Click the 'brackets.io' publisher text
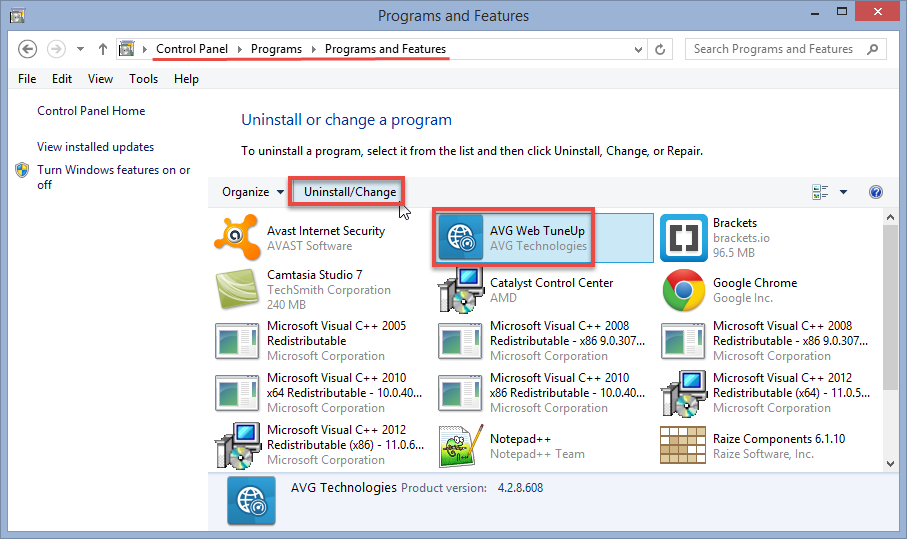Image resolution: width=907 pixels, height=539 pixels. (741, 238)
